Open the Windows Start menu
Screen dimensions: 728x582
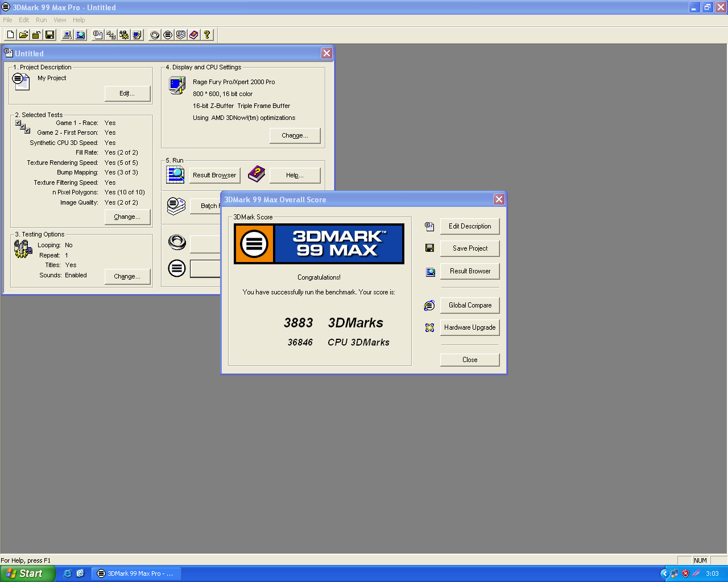[x=27, y=573]
